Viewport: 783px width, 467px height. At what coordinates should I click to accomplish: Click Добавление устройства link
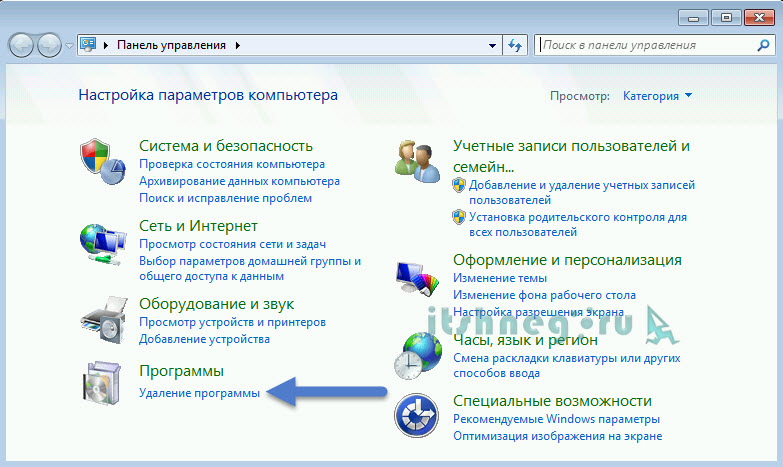[204, 339]
